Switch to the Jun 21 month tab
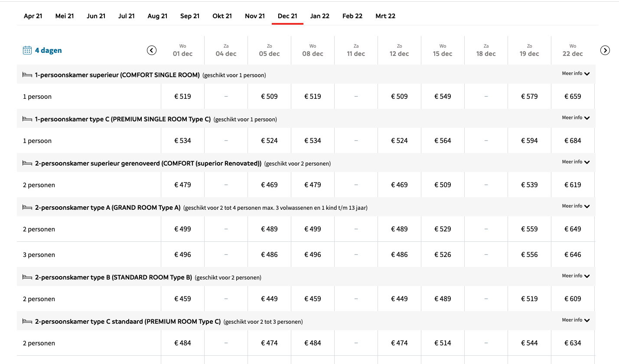Image resolution: width=619 pixels, height=364 pixels. (96, 16)
